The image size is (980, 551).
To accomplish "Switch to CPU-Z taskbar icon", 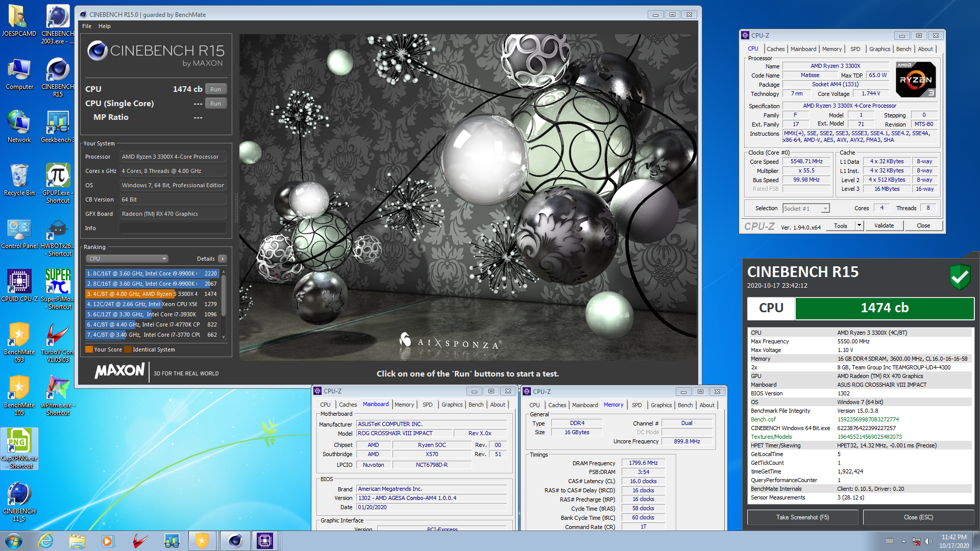I will [x=265, y=541].
